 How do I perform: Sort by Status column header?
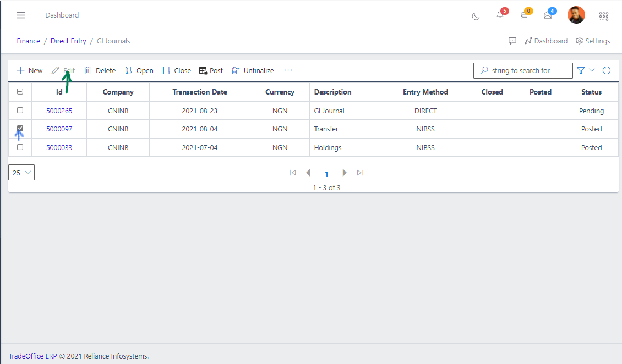(x=592, y=92)
